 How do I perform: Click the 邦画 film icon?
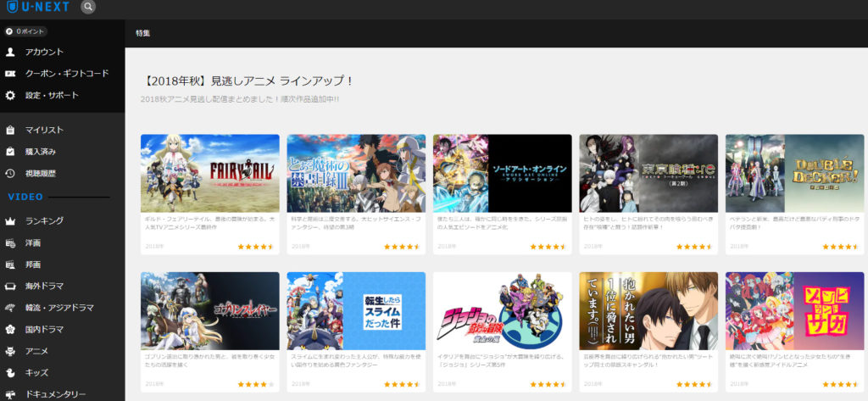[10, 265]
